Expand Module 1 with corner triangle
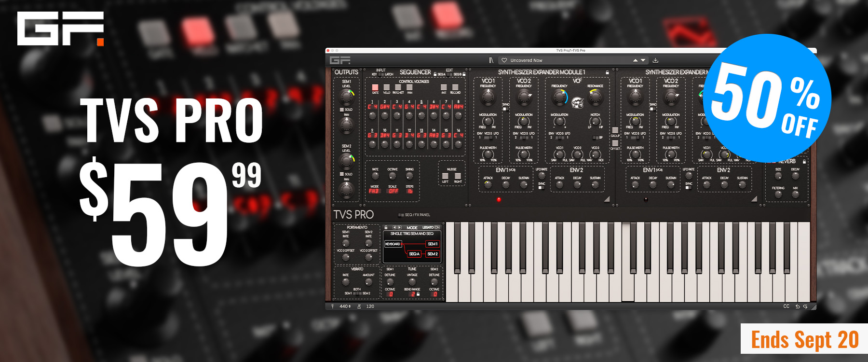This screenshot has width=868, height=362. (x=607, y=198)
